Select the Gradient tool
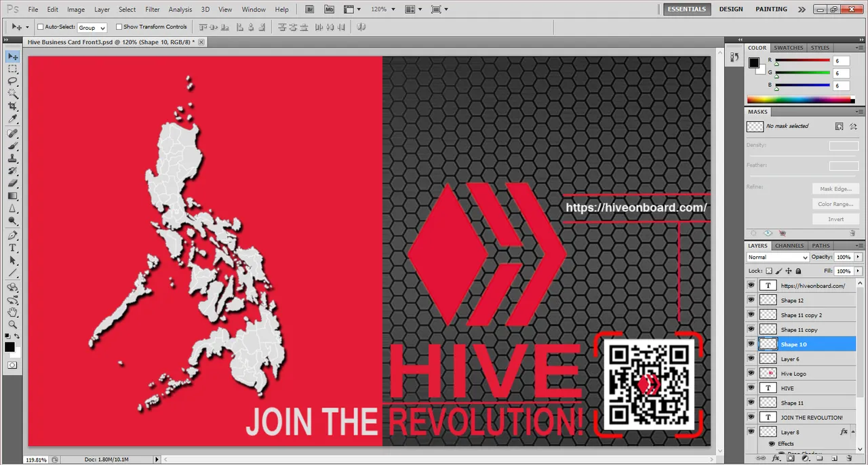Viewport: 868px width, 465px height. (x=13, y=196)
